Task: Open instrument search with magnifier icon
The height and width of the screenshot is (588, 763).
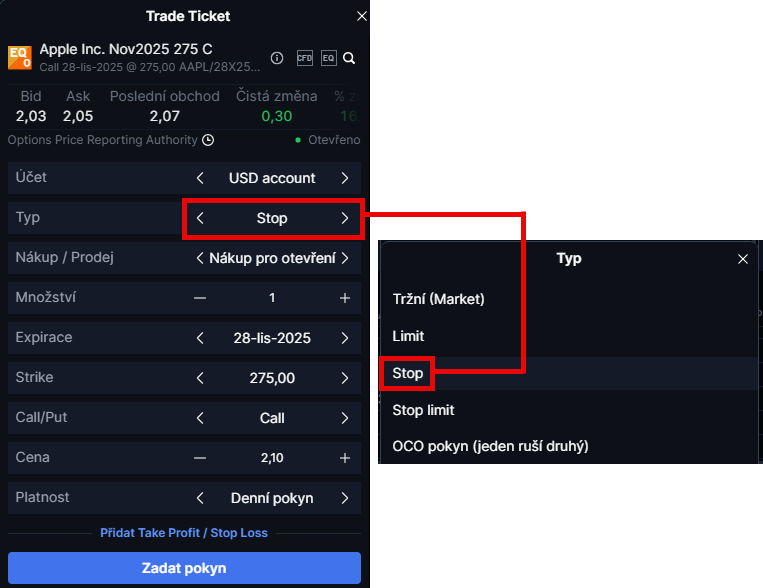Action: (x=349, y=58)
